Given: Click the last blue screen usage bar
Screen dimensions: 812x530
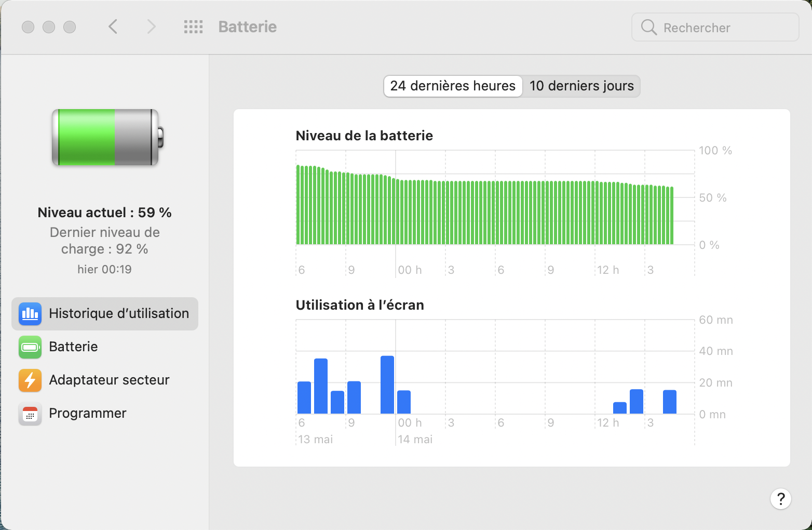Looking at the screenshot, I should pos(670,402).
